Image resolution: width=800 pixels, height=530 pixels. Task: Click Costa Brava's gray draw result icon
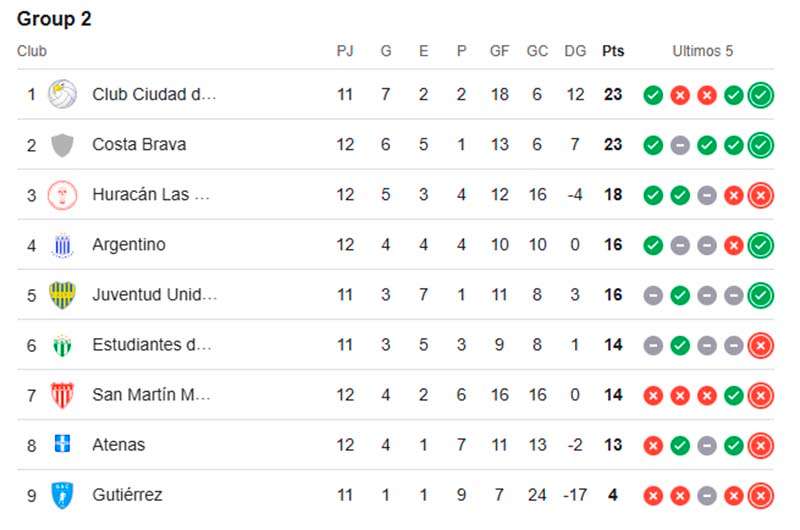[680, 145]
